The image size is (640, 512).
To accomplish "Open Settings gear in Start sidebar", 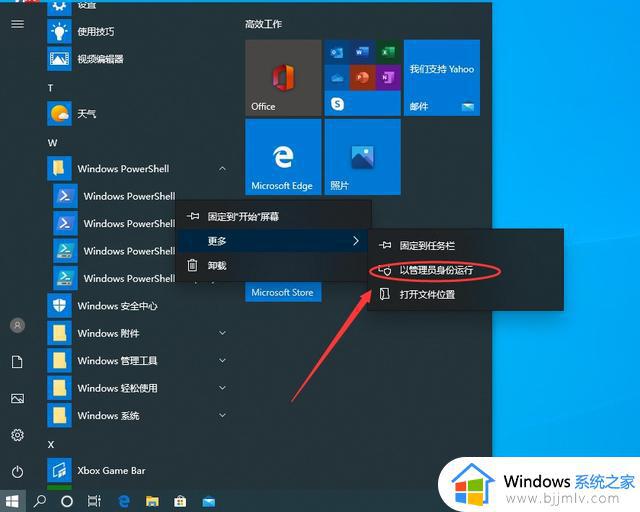I will [17, 435].
